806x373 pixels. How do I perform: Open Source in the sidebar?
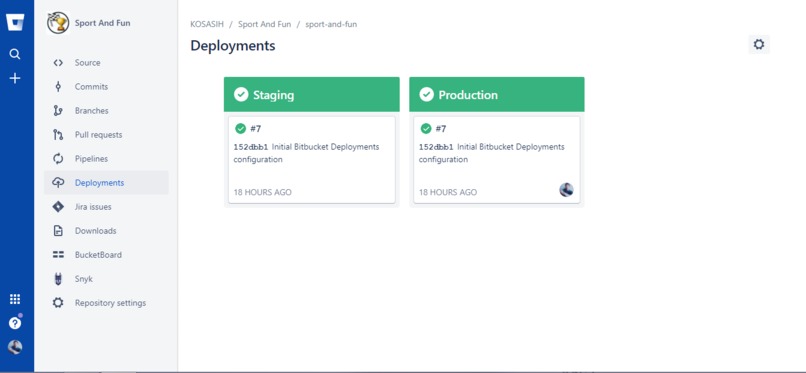click(x=106, y=63)
